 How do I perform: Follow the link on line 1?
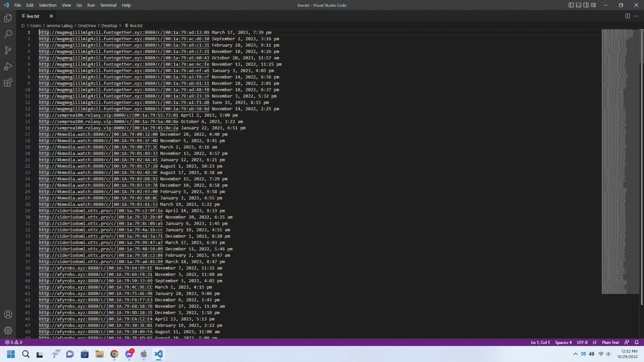[124, 33]
